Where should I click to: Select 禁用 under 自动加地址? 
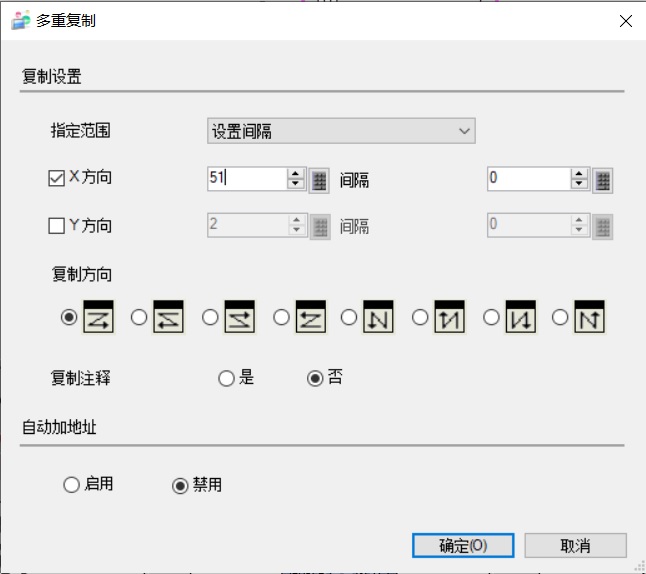(180, 485)
